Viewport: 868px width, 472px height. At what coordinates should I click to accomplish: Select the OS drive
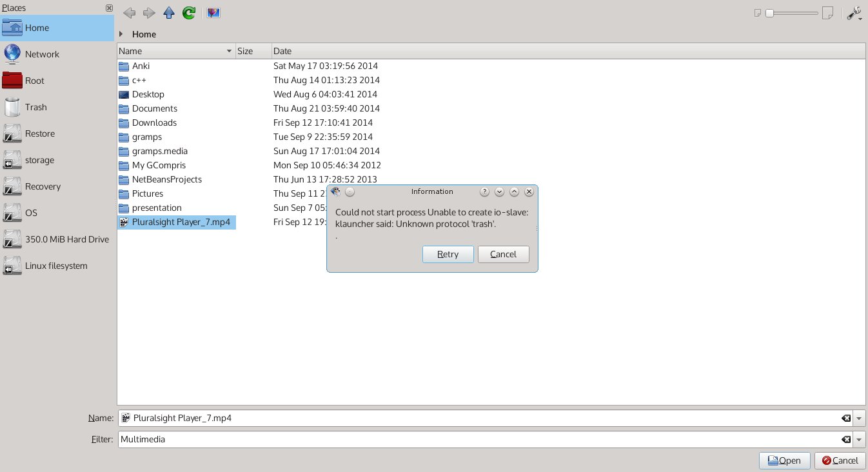point(57,213)
